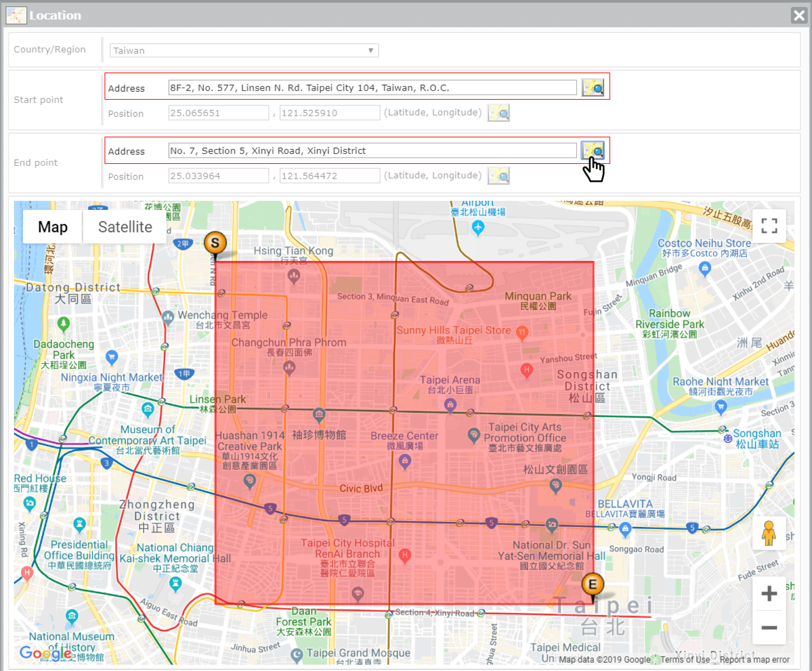Locate start point position by coordinates

498,113
